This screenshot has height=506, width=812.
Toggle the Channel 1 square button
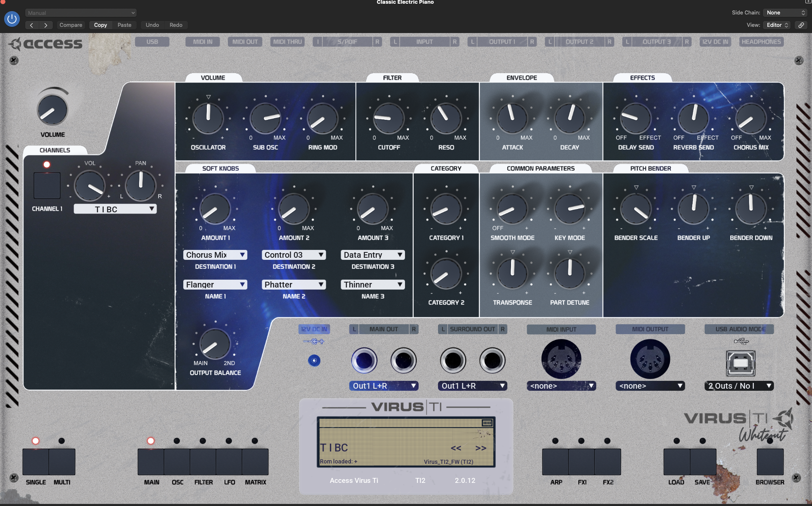[47, 185]
